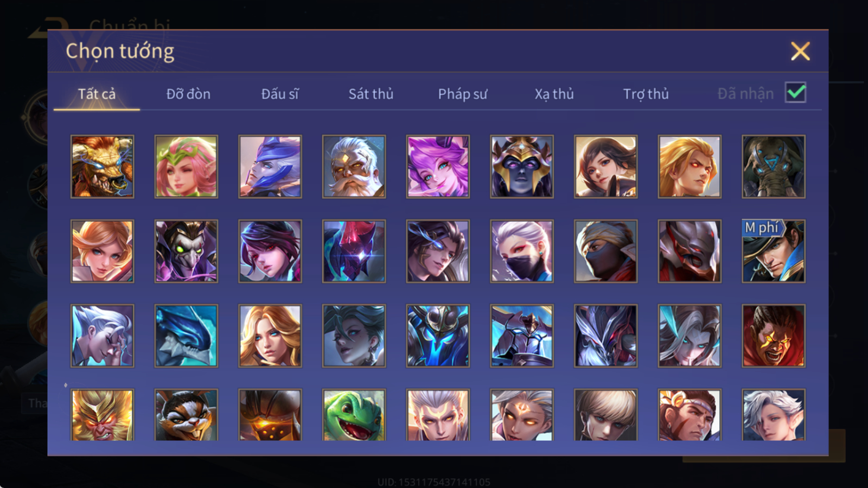Select the masked silver-haired female ninja hero
Viewport: 868px width, 488px height.
pos(522,251)
